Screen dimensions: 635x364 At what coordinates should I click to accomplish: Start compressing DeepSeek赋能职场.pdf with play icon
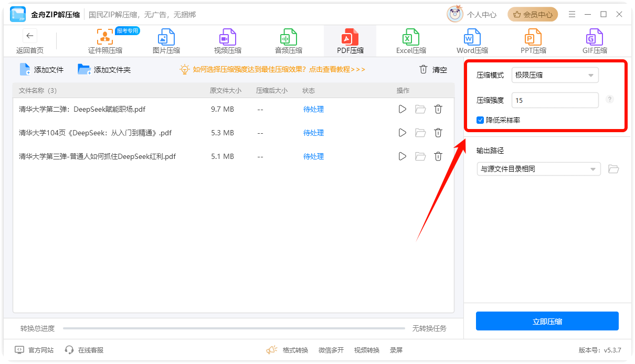pos(403,109)
